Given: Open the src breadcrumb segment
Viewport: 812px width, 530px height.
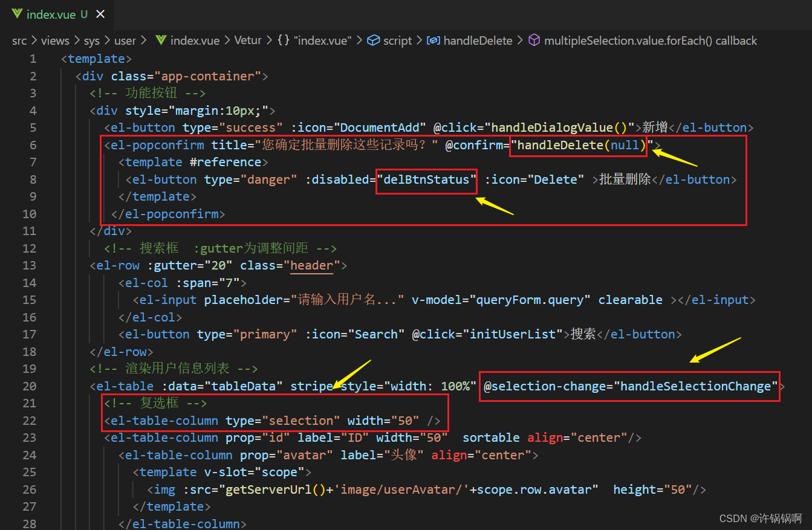Looking at the screenshot, I should (x=19, y=40).
